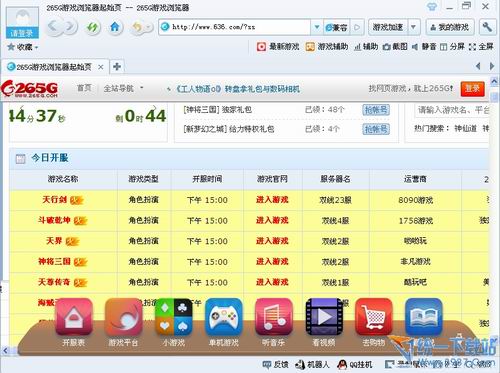Open 我的游戏 button

[450, 27]
